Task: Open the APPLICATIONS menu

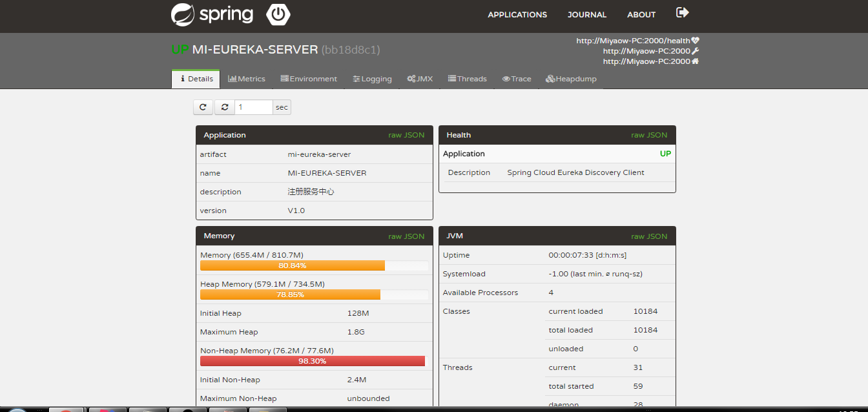Action: coord(517,14)
